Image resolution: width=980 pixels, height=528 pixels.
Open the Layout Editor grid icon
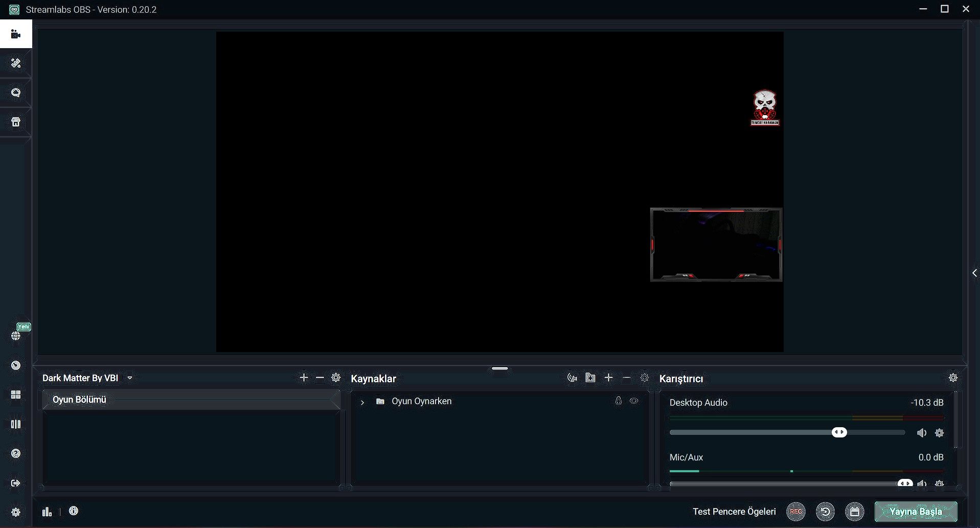(x=16, y=395)
